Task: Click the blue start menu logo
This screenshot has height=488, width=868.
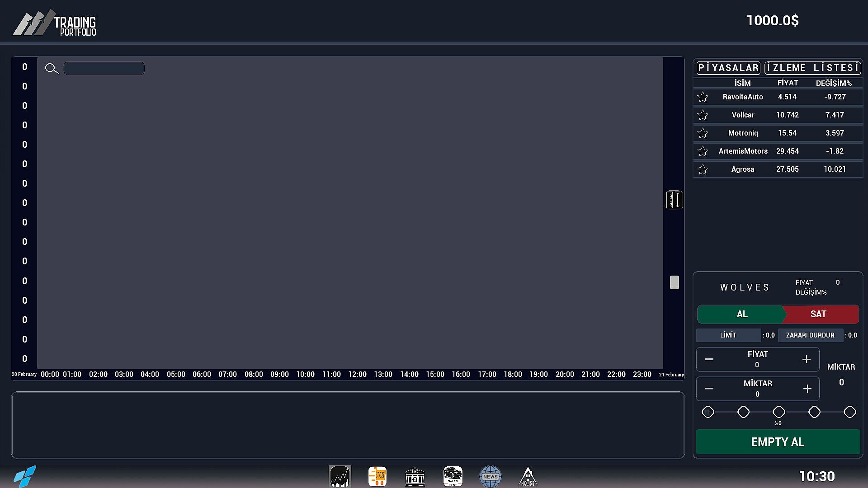Action: 24,476
